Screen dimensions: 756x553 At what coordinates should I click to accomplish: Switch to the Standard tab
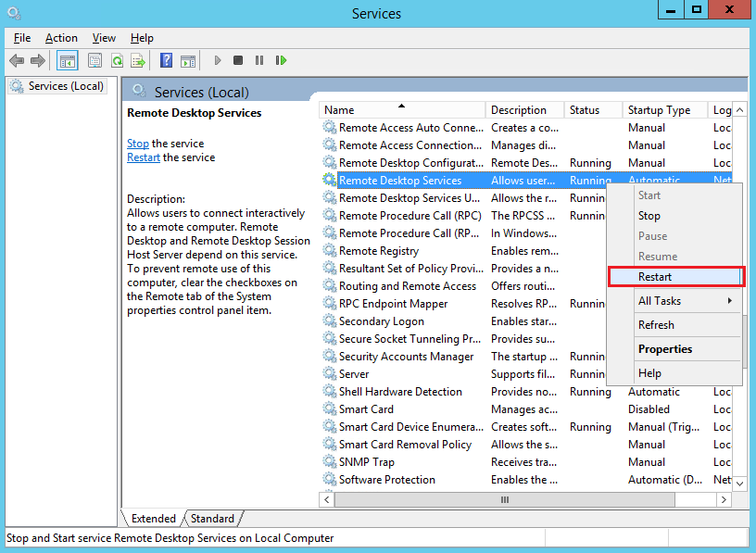tap(212, 519)
